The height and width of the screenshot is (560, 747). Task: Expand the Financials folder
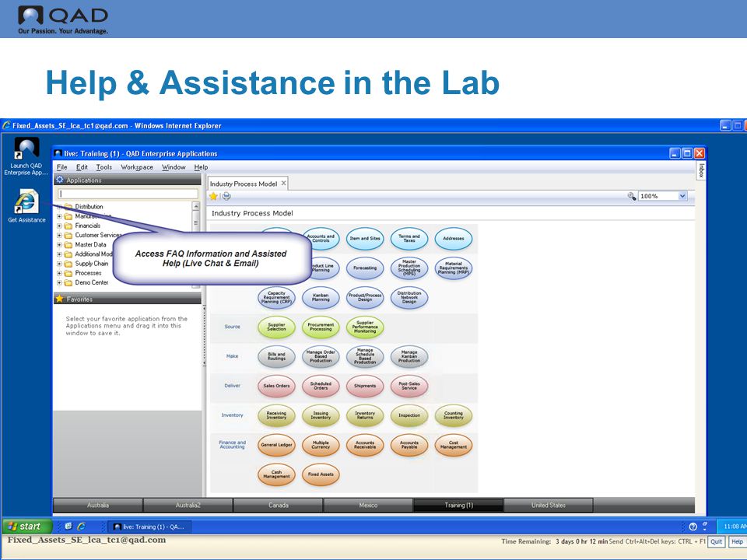[60, 226]
